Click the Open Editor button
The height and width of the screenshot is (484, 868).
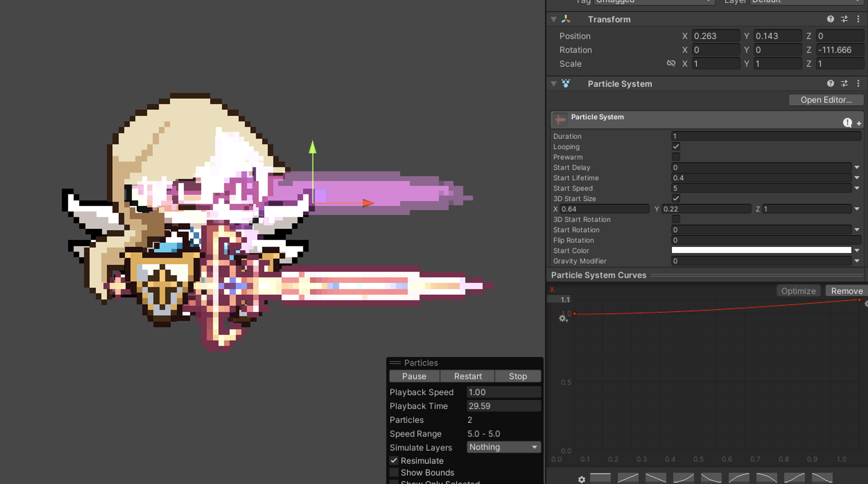[826, 100]
